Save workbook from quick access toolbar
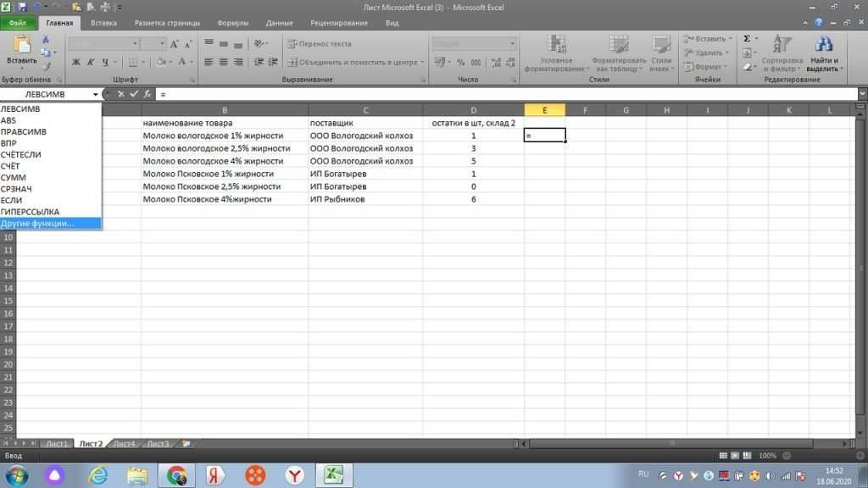This screenshot has height=488, width=868. (22, 7)
